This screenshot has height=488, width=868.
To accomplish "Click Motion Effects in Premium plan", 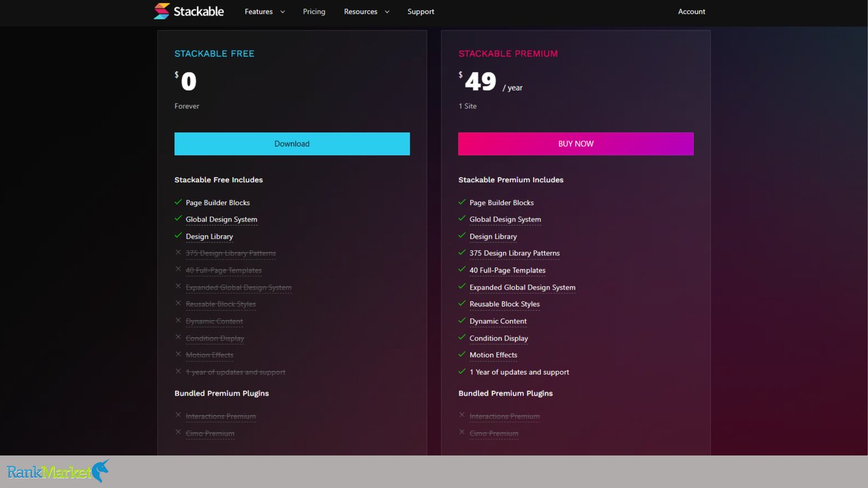I will 494,355.
